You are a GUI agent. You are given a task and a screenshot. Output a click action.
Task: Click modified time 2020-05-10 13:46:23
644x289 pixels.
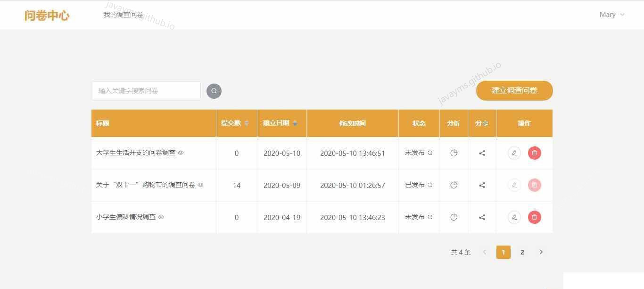coord(353,218)
